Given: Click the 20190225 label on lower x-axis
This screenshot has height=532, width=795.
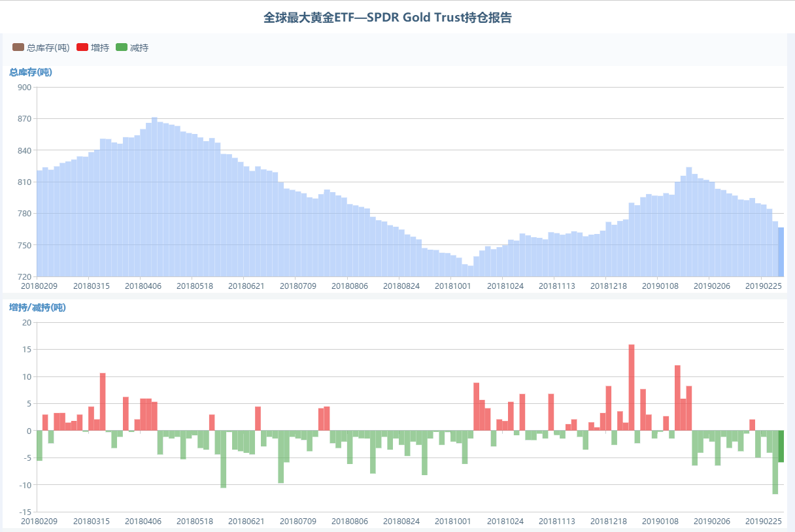Looking at the screenshot, I should pos(764,522).
